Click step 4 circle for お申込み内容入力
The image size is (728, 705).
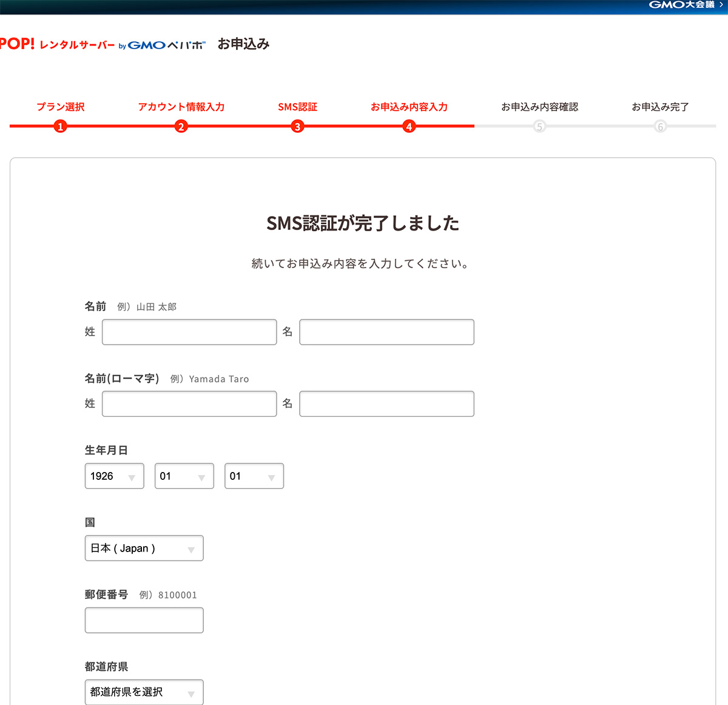coord(409,127)
